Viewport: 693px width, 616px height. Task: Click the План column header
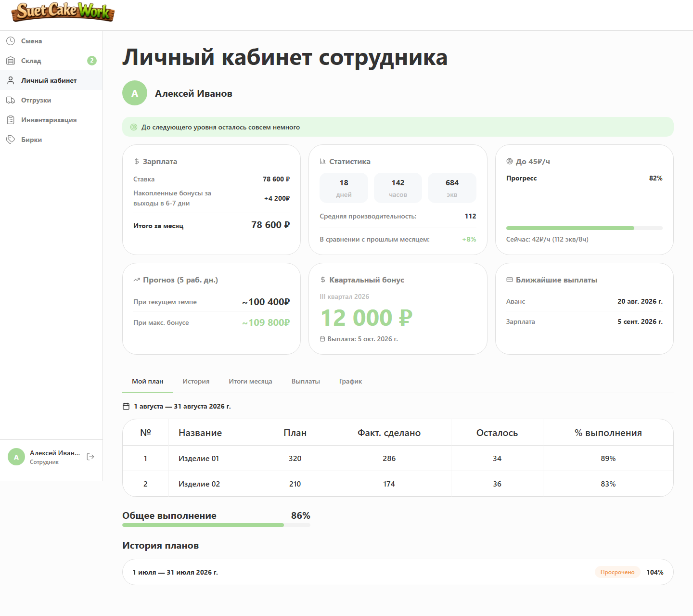295,433
